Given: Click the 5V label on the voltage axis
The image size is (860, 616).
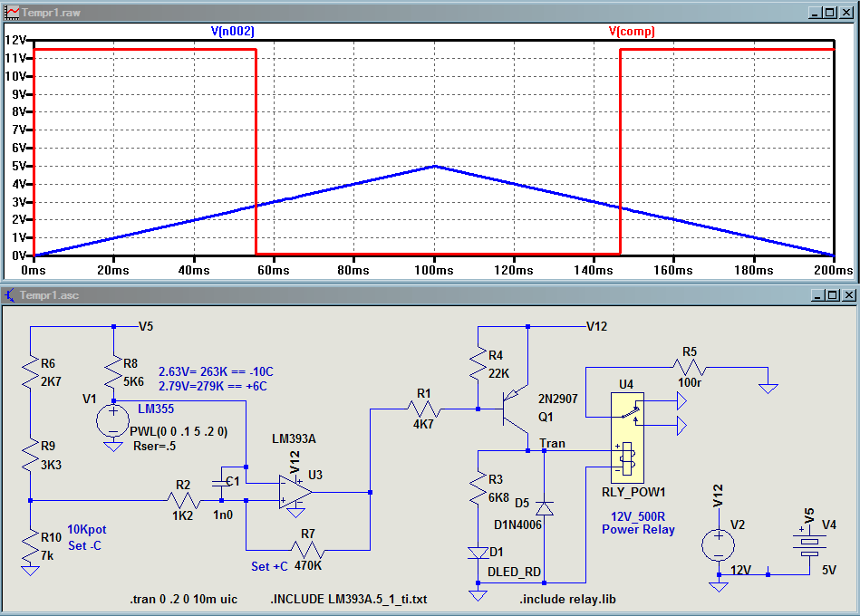Looking at the screenshot, I should pos(19,166).
